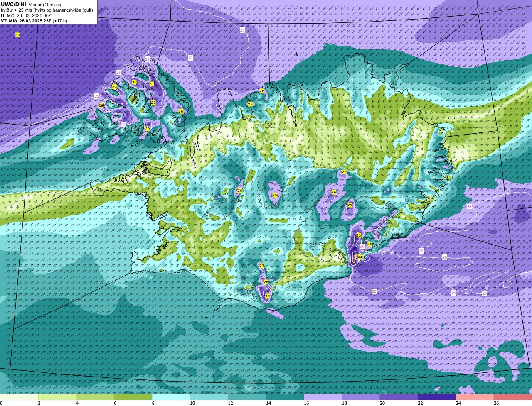Select the 8–10 m/s light cyan legend swatch
This screenshot has height=406, width=532.
171,397
